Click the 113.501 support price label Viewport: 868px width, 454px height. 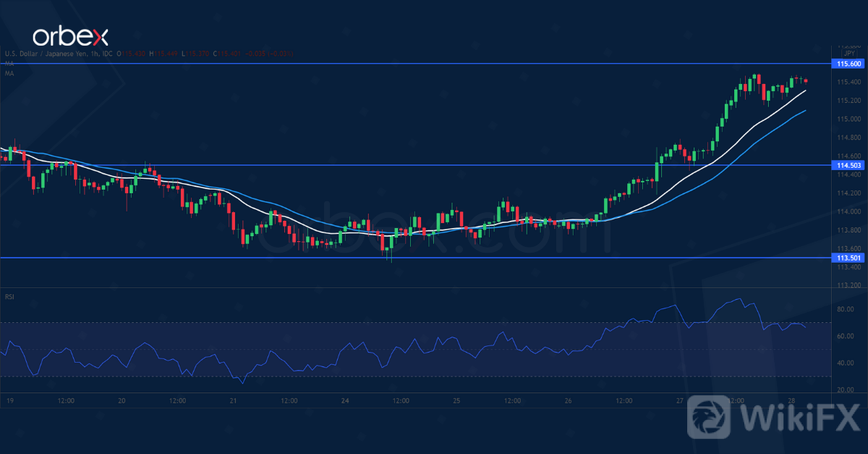pyautogui.click(x=848, y=258)
